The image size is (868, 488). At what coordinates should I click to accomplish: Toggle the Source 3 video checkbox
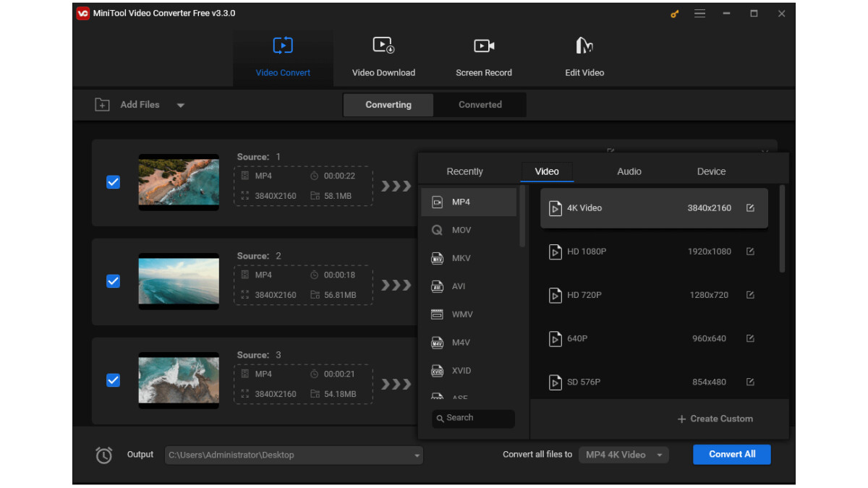(113, 380)
